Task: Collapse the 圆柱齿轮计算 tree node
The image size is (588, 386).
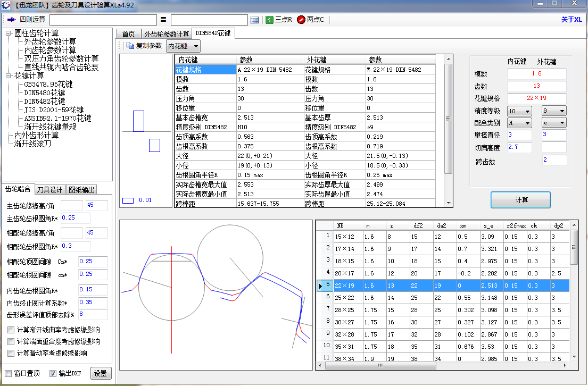Action: coord(9,33)
